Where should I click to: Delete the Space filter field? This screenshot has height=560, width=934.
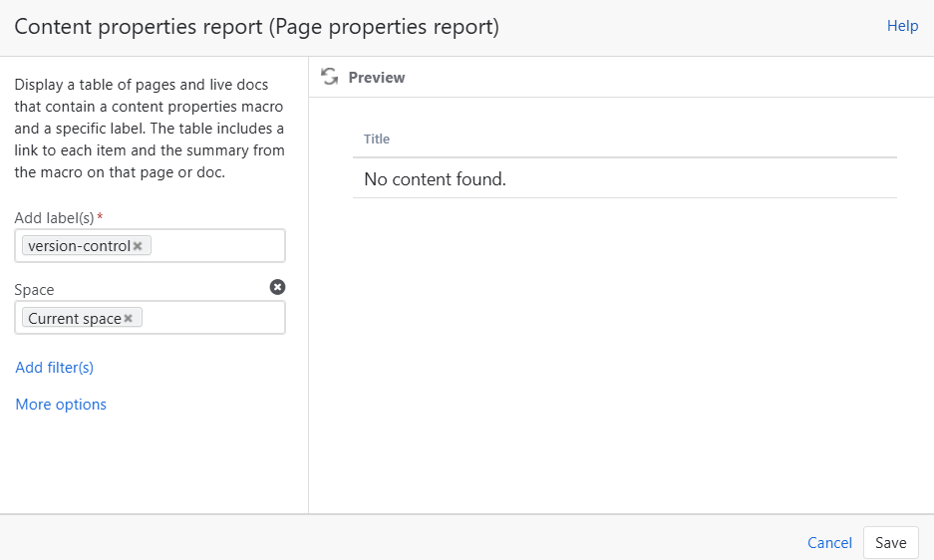pyautogui.click(x=277, y=287)
